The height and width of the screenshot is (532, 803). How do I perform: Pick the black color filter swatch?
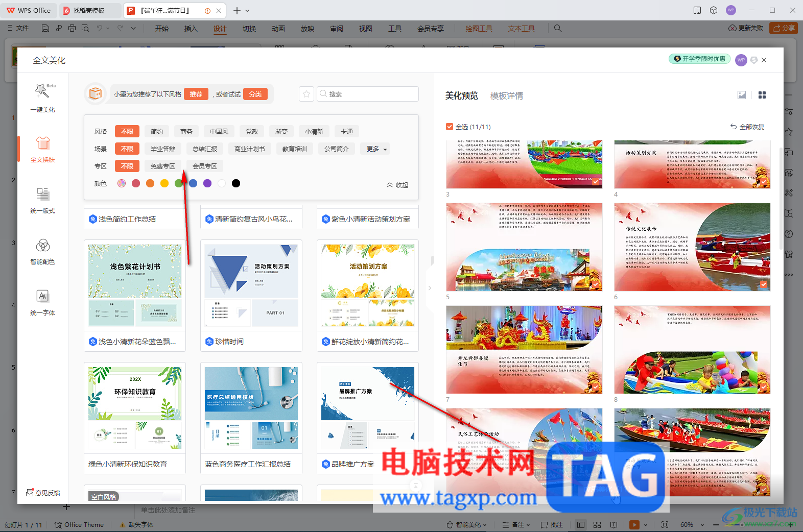pos(236,183)
